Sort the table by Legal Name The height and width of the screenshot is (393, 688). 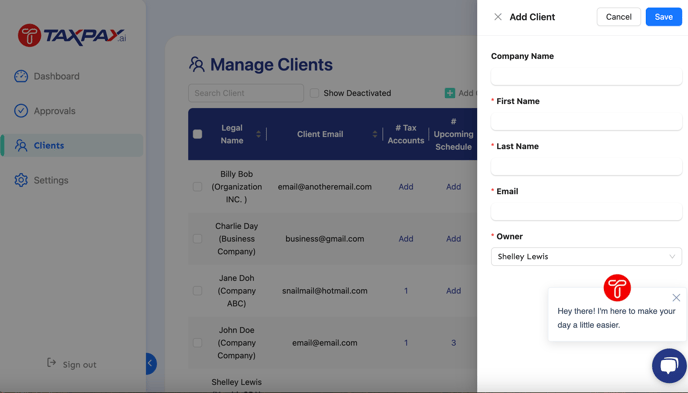coord(258,134)
